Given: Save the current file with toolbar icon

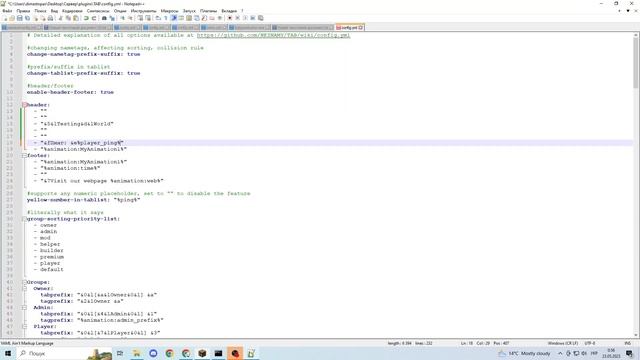Looking at the screenshot, I should click(x=20, y=18).
